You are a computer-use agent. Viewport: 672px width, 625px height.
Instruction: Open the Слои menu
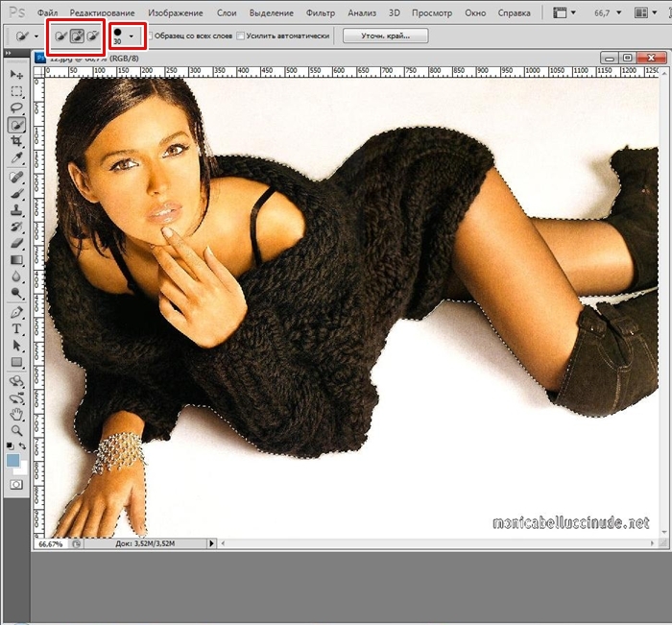[227, 13]
